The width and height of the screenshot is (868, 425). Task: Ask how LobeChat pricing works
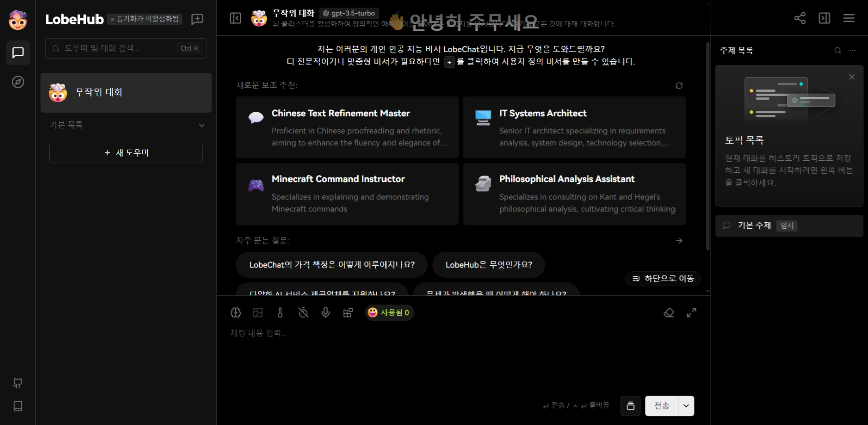(332, 265)
